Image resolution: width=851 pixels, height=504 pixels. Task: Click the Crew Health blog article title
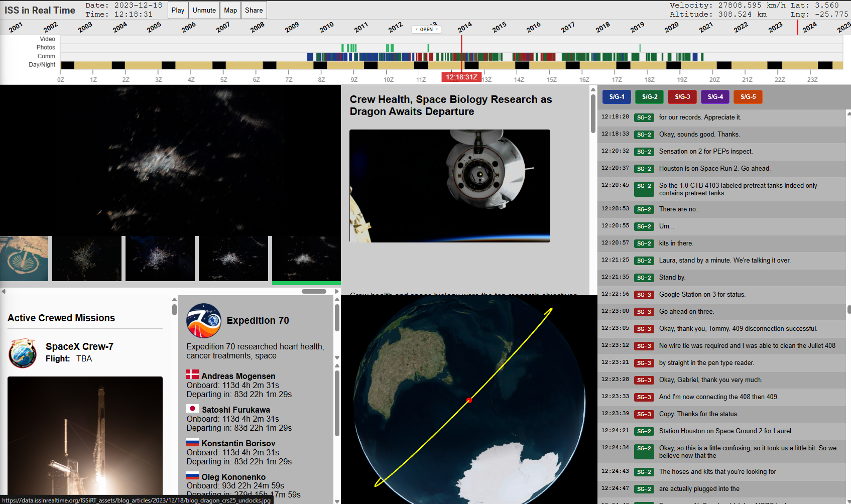[451, 105]
